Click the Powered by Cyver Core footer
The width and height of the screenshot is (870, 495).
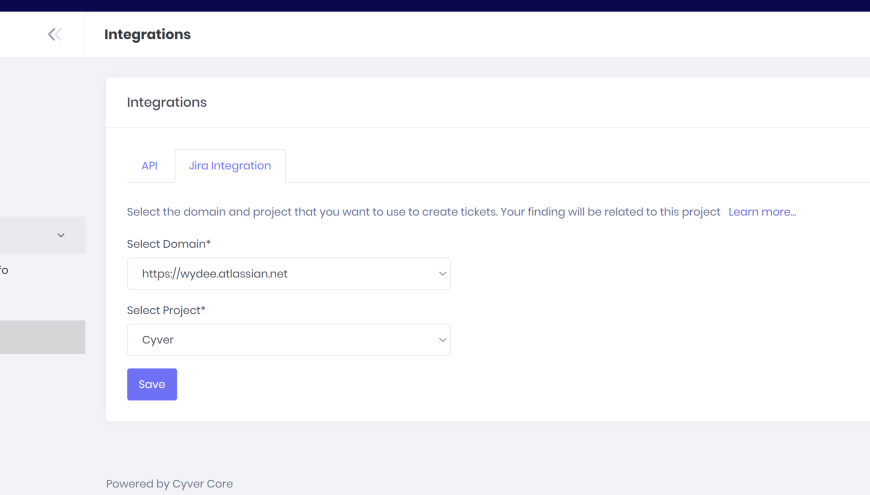[169, 484]
